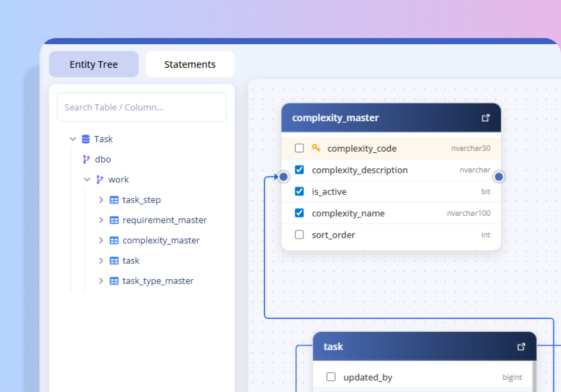This screenshot has width=561, height=392.
Task: Select task_type_master in the entity tree
Action: (158, 281)
